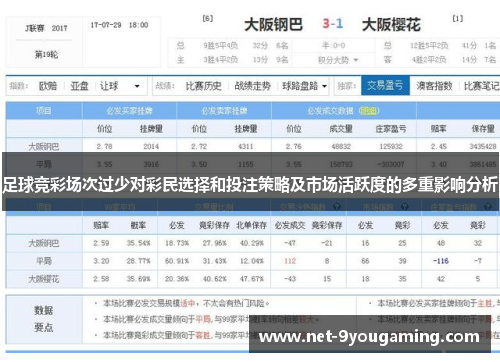Open the 战绩走势 tab
The width and height of the screenshot is (500, 362).
point(252,86)
